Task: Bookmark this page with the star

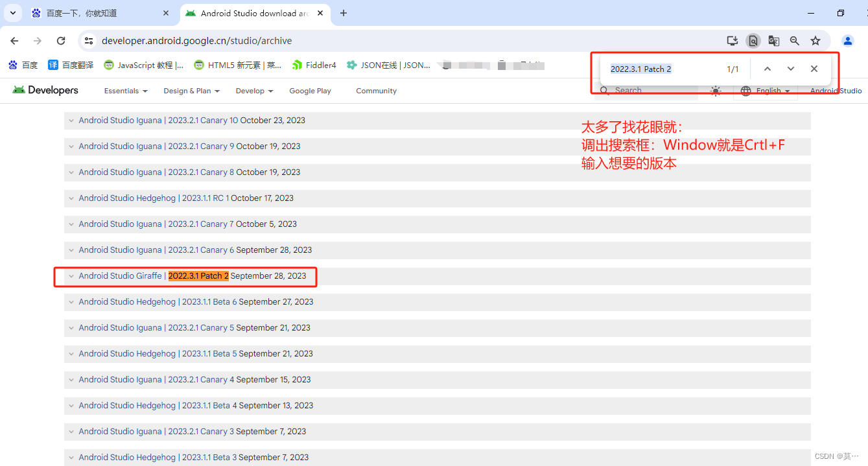Action: pyautogui.click(x=815, y=41)
